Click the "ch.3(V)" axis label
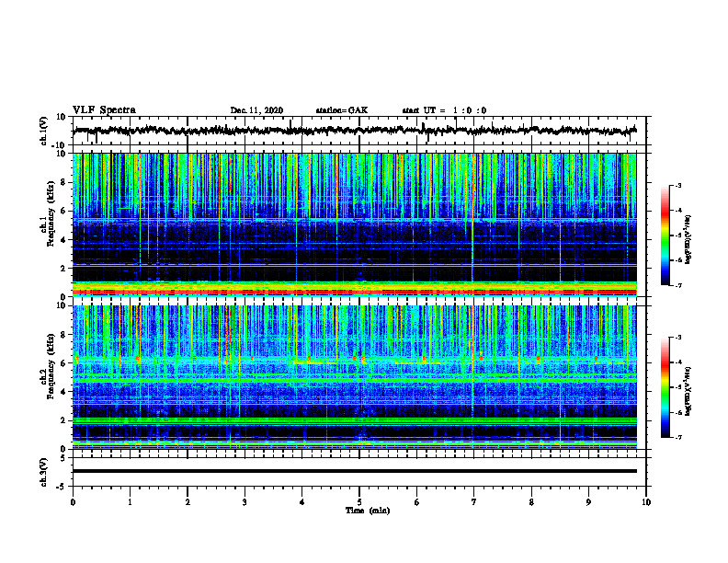This screenshot has height=563, width=728. pyautogui.click(x=44, y=472)
